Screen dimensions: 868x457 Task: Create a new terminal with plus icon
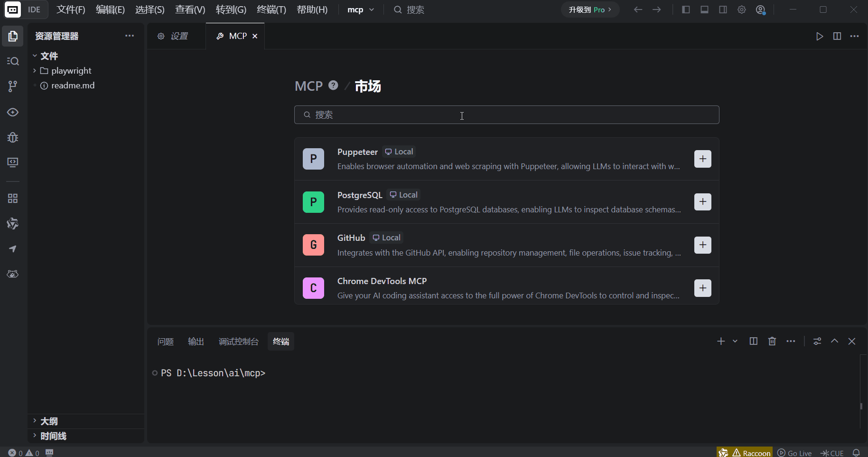pos(721,342)
